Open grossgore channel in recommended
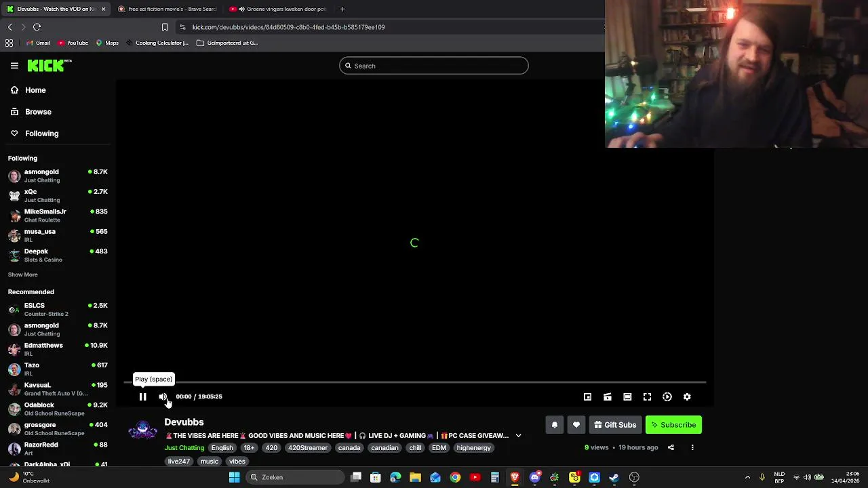Viewport: 868px width, 488px height. 58,428
